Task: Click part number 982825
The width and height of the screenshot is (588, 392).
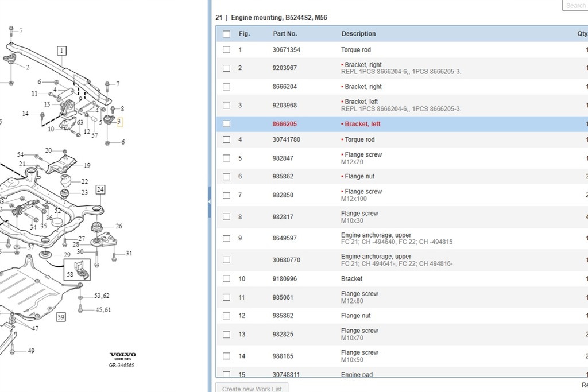Action: [283, 334]
